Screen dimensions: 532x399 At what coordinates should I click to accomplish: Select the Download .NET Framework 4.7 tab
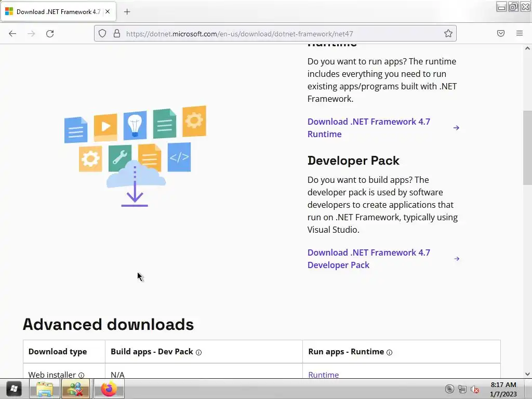58,12
